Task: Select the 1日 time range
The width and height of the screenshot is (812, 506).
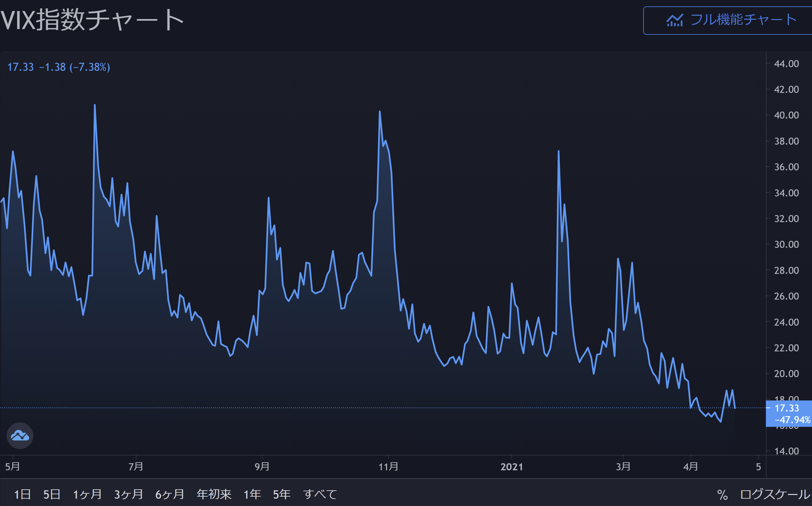Action: click(22, 494)
